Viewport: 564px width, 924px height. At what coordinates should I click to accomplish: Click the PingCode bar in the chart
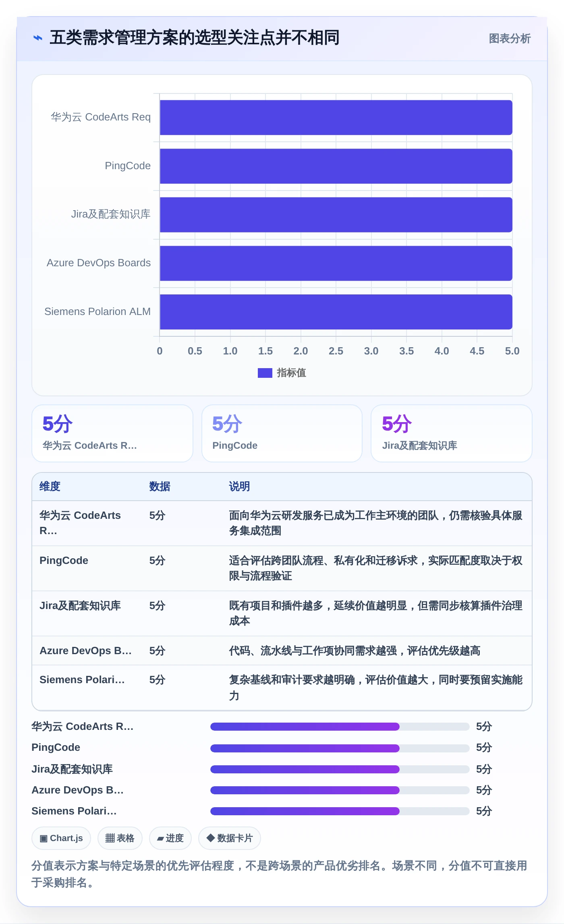336,166
